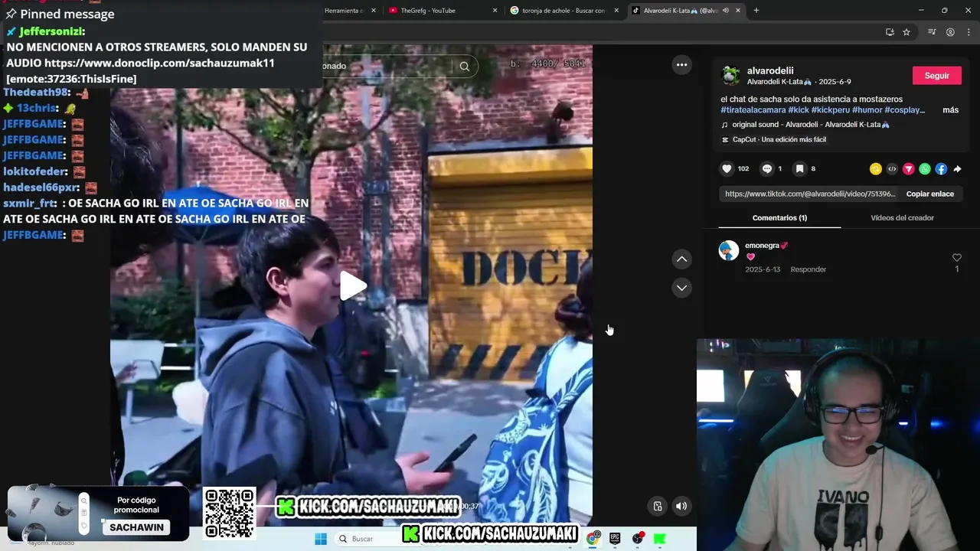The width and height of the screenshot is (980, 551).
Task: Expand description with 'más'
Action: click(950, 110)
